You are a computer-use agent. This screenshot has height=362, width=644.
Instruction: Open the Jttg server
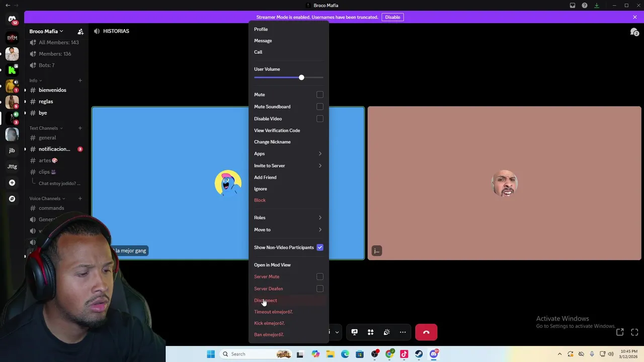(12, 166)
